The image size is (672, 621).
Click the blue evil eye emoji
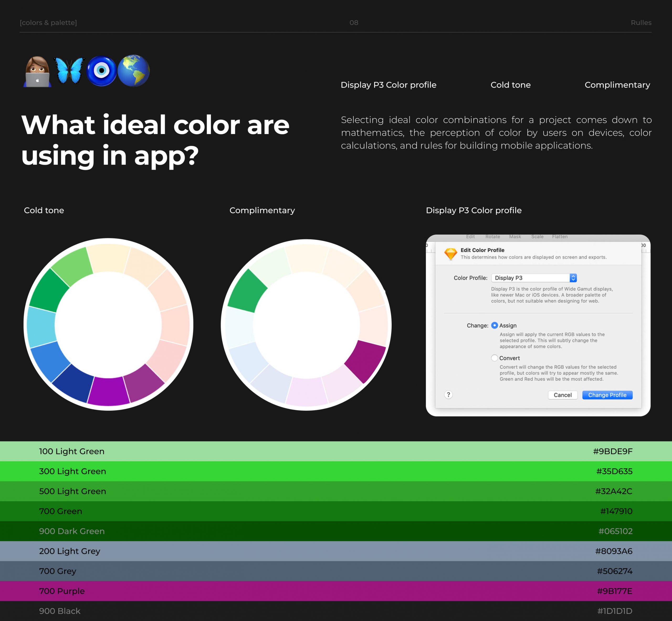pos(102,71)
